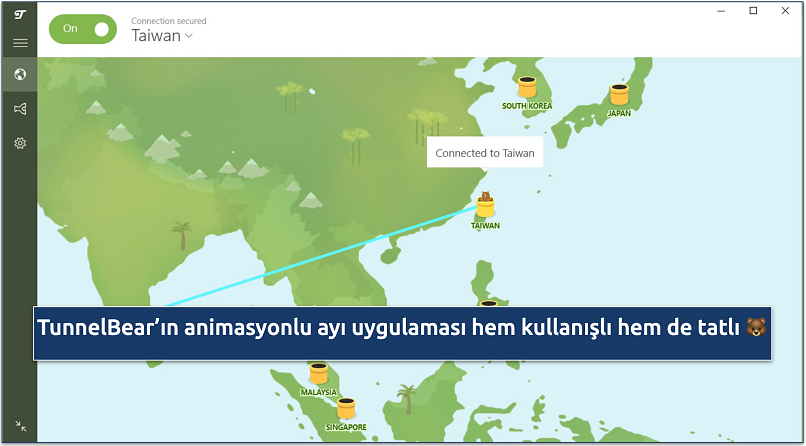Click the Connected to Taiwan tooltip
Screen dimensions: 806x446
485,153
